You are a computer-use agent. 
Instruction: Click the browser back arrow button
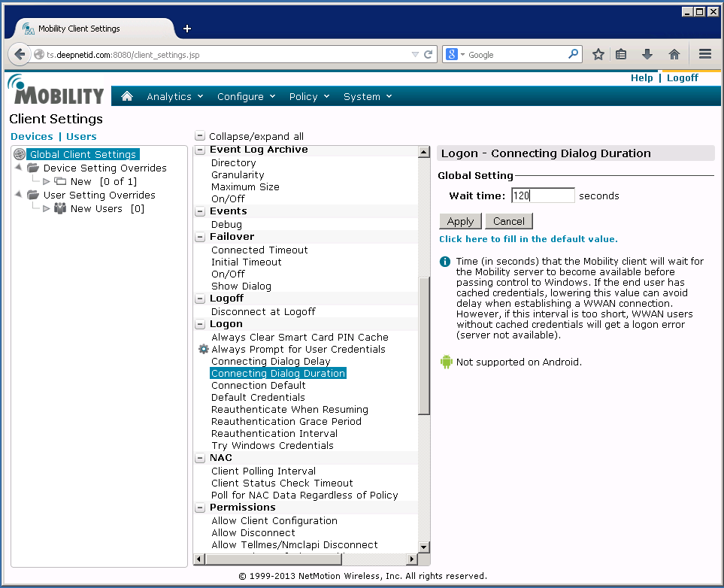pos(20,54)
